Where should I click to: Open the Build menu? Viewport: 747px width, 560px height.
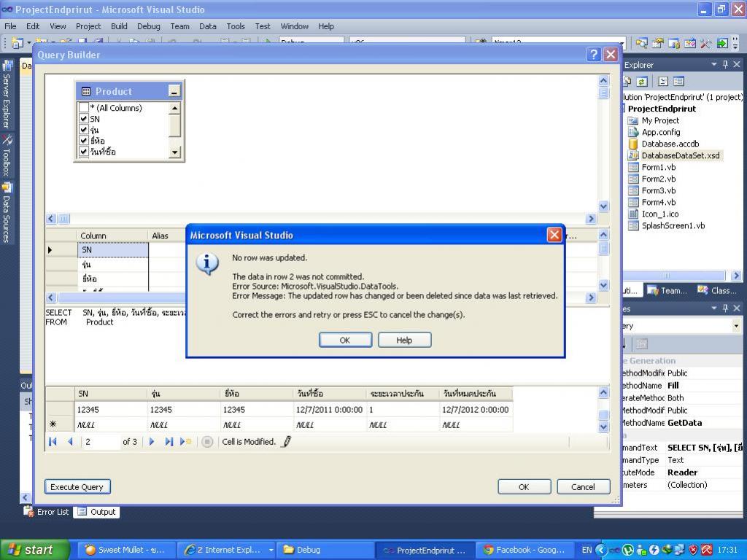[x=119, y=26]
